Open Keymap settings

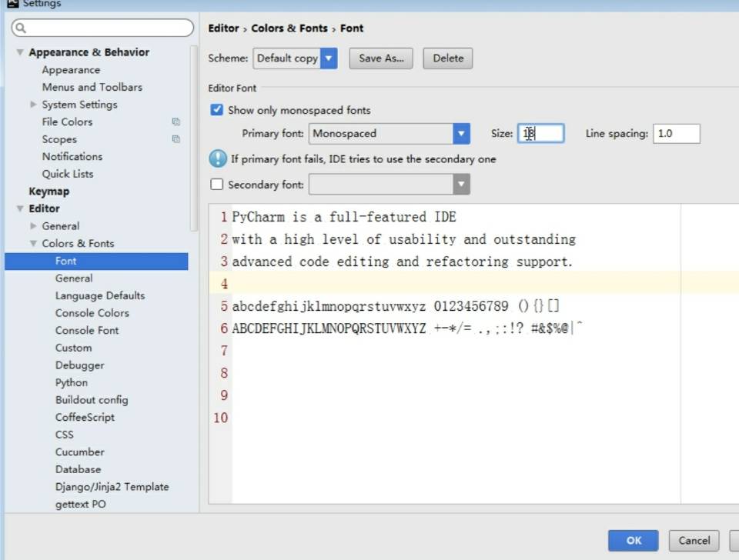tap(49, 192)
